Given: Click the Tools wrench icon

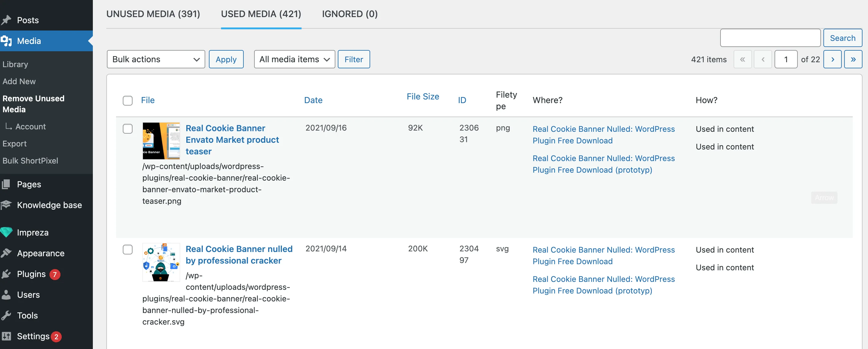Looking at the screenshot, I should coord(6,315).
